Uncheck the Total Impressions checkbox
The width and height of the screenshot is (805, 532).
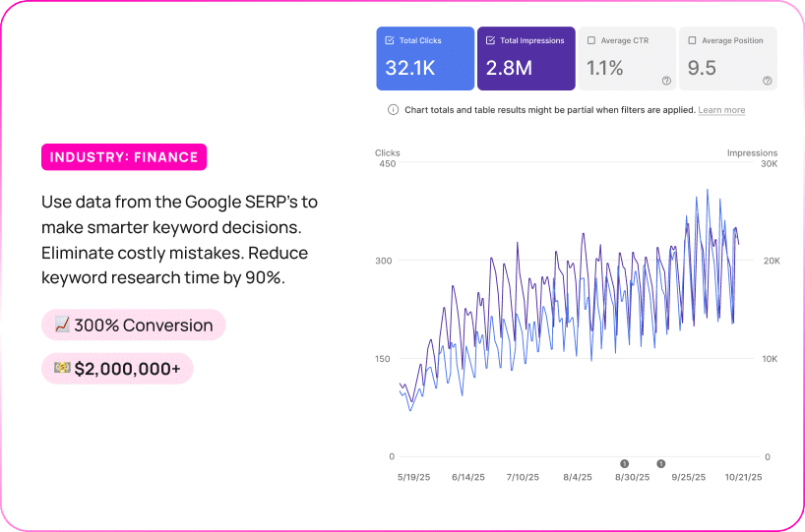click(490, 40)
